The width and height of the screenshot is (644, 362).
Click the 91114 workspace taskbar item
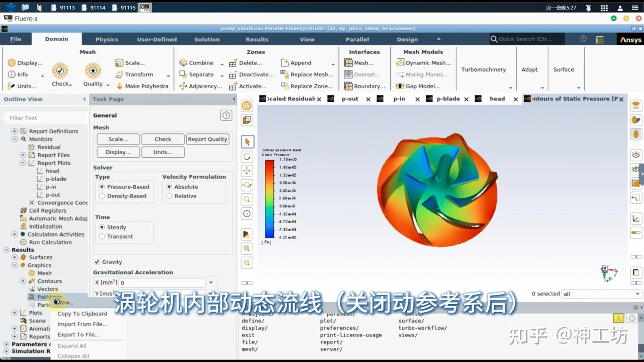point(93,8)
